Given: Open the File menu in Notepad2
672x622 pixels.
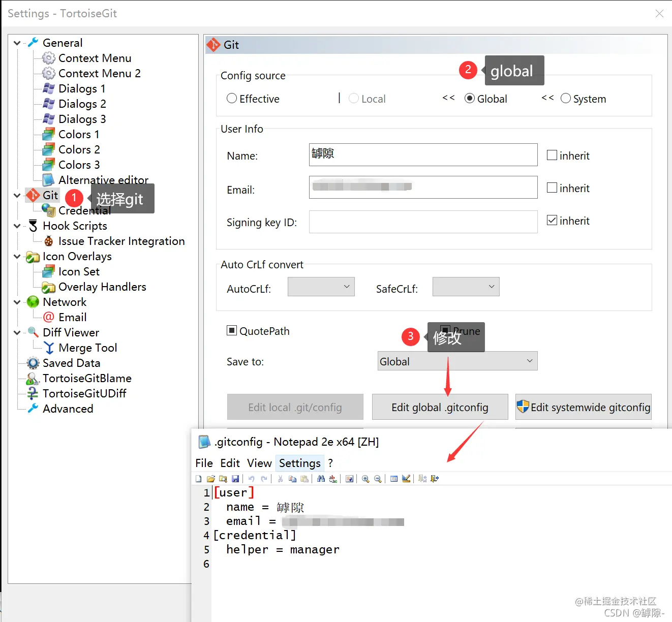Looking at the screenshot, I should [x=204, y=463].
